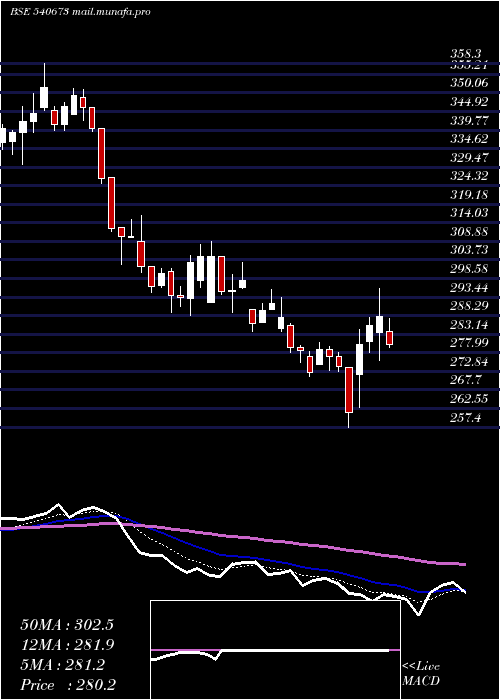The width and height of the screenshot is (500, 700).
Task: Select the 350.06 price axis label
Action: pyautogui.click(x=468, y=83)
